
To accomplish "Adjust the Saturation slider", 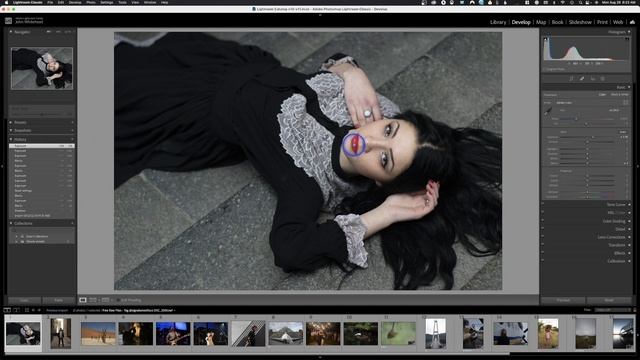I will click(588, 196).
